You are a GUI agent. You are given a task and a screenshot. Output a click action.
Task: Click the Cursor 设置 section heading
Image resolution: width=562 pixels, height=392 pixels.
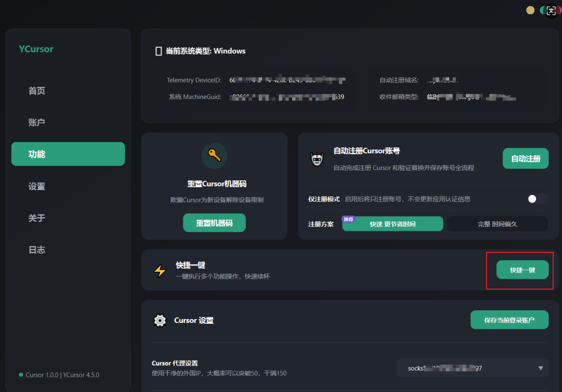point(194,320)
